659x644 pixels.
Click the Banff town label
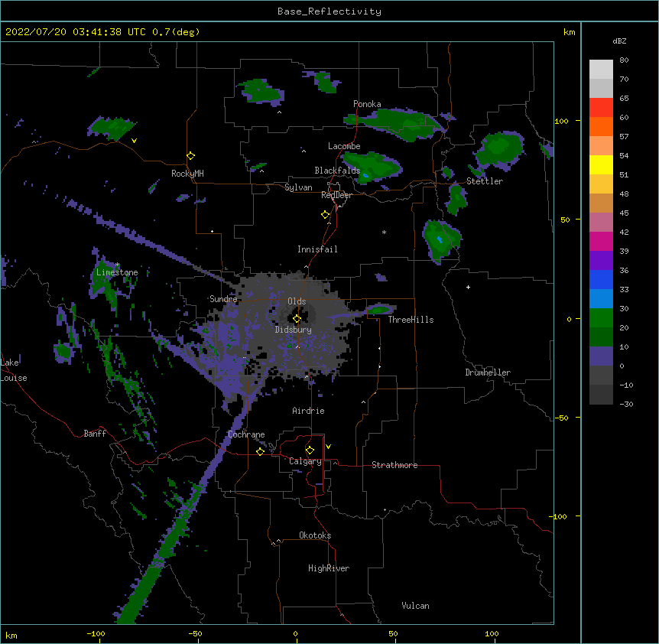(95, 434)
